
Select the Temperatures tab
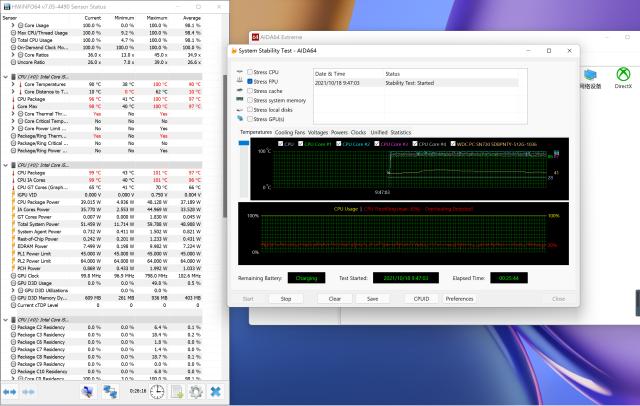[x=256, y=132]
